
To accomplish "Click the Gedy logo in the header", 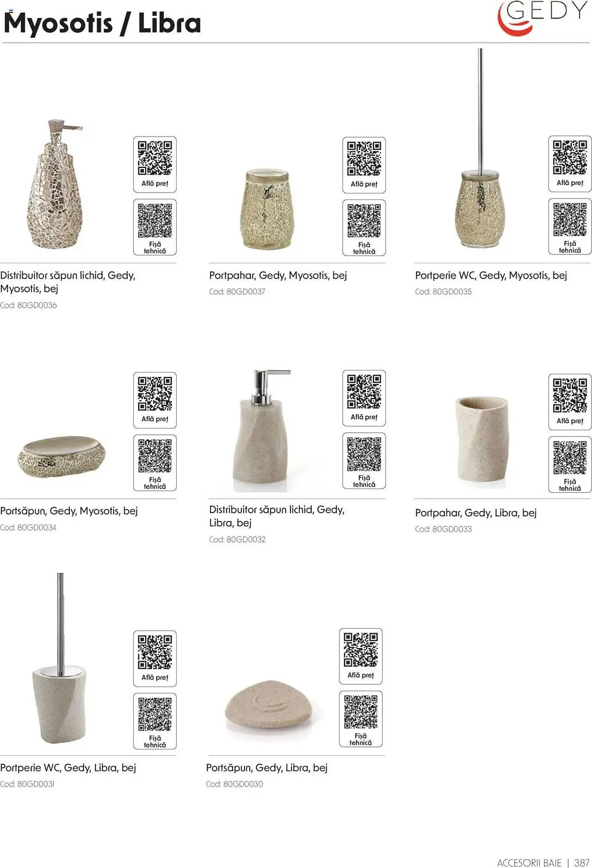I will pyautogui.click(x=542, y=18).
